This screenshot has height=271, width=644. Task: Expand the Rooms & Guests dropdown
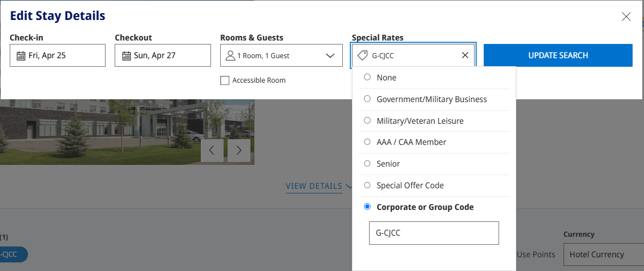pos(281,55)
